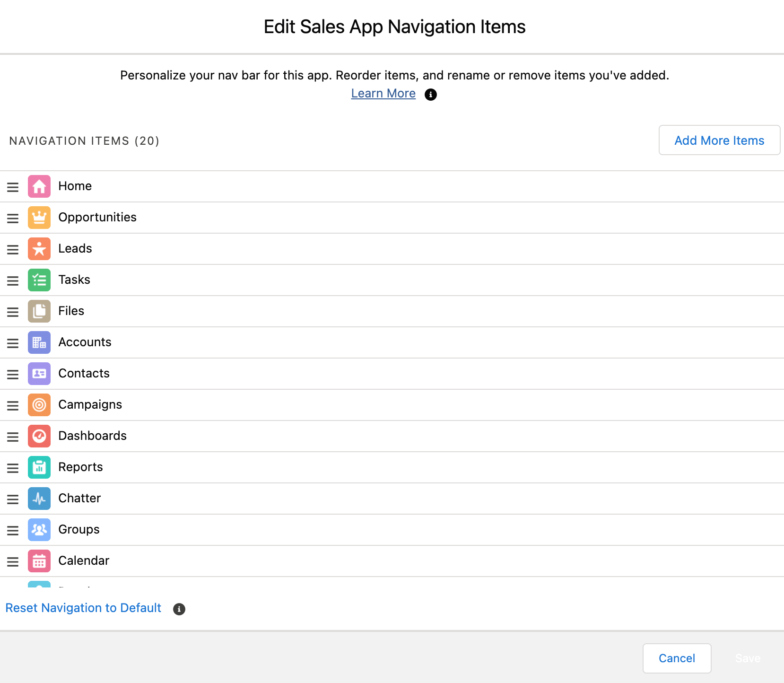
Task: Select the Reports chart icon
Action: pos(39,467)
